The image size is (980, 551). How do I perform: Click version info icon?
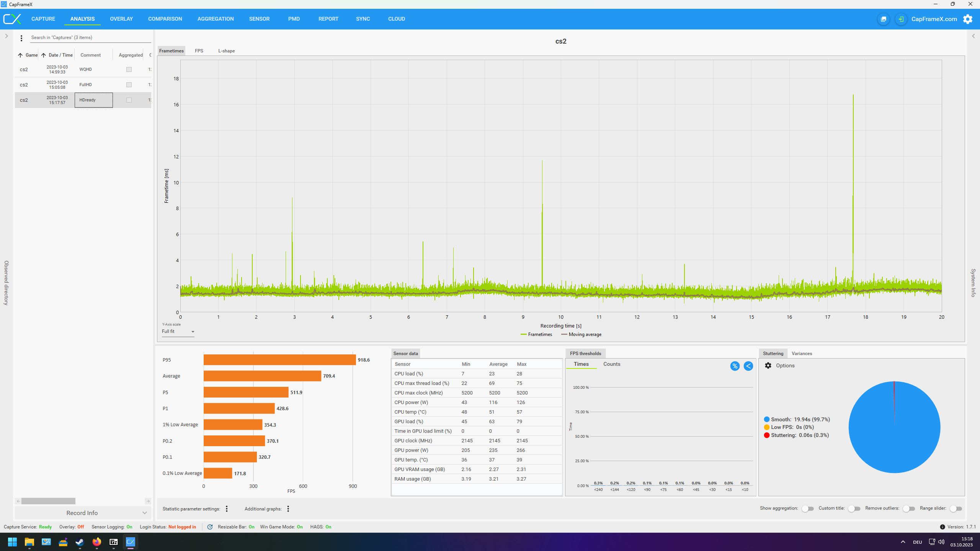(x=942, y=527)
